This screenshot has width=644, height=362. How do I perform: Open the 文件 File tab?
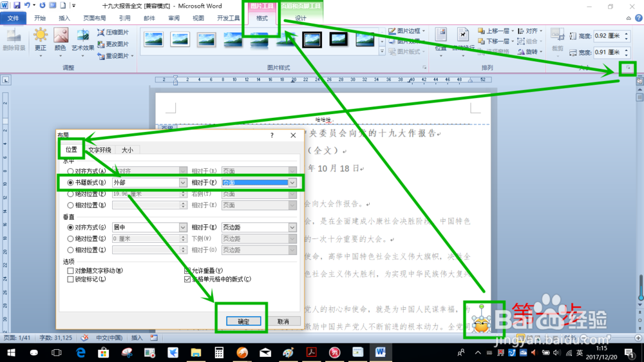coord(13,18)
